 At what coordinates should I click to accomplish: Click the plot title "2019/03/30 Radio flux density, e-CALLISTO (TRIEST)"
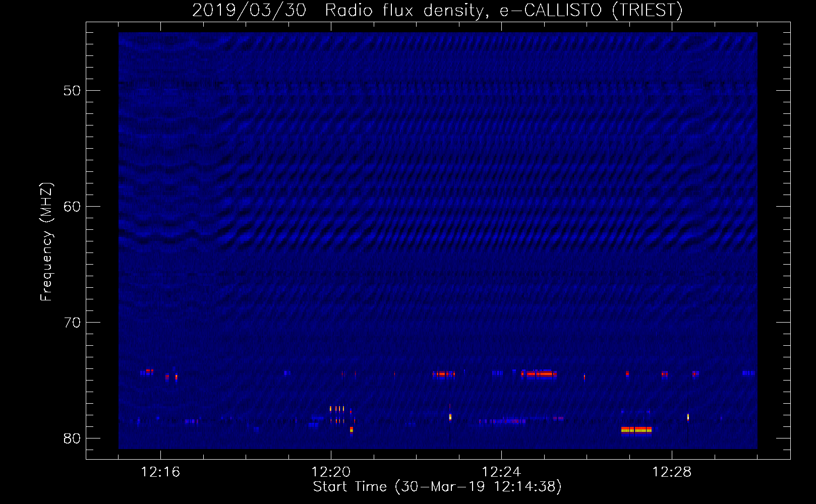pos(438,10)
